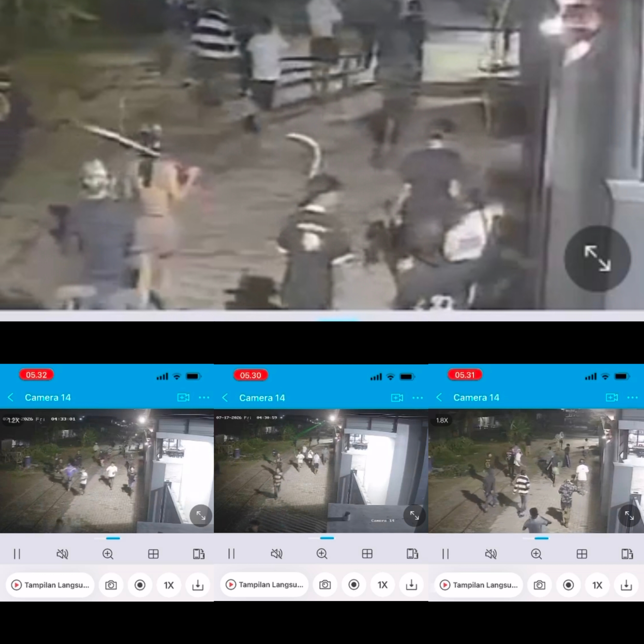Tap page indicator under 05.32 video

pos(107,538)
